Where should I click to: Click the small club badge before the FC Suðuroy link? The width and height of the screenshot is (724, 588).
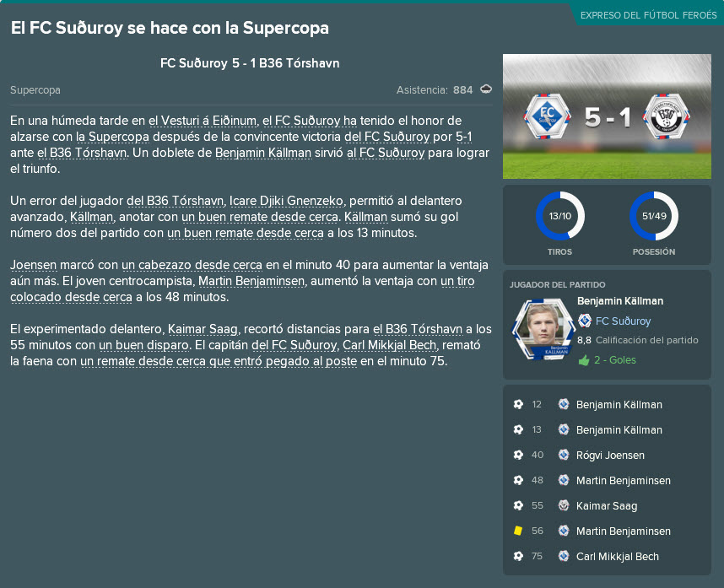(585, 321)
